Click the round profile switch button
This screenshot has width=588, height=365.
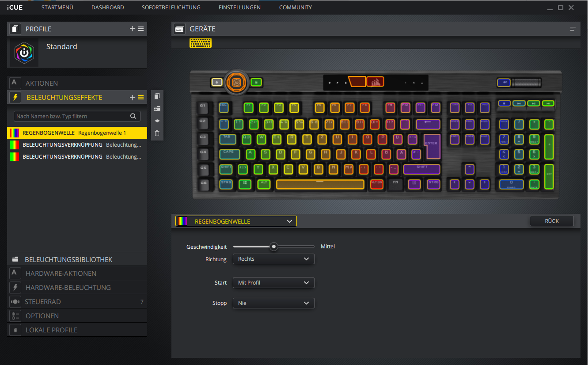(236, 82)
